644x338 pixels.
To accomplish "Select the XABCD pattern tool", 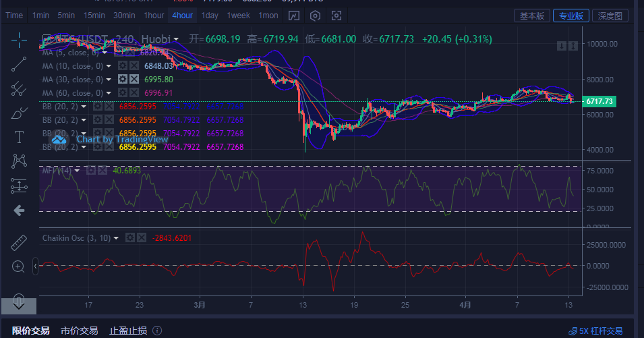I will click(19, 161).
